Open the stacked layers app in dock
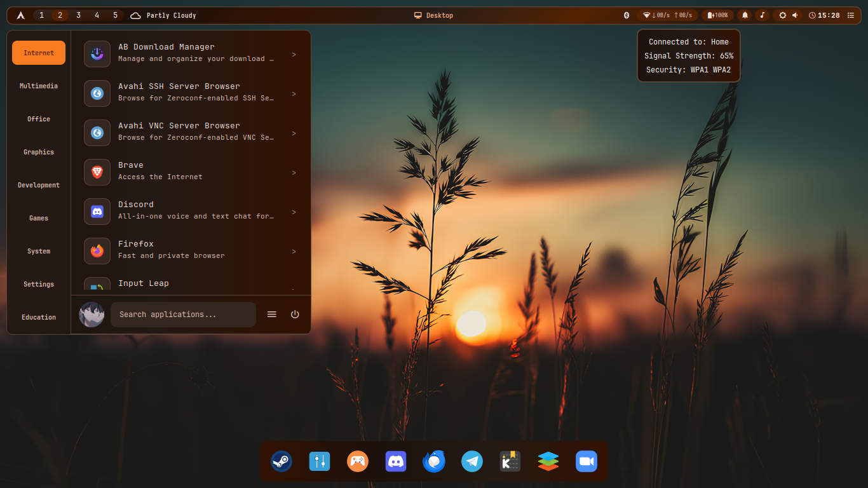 (x=548, y=461)
